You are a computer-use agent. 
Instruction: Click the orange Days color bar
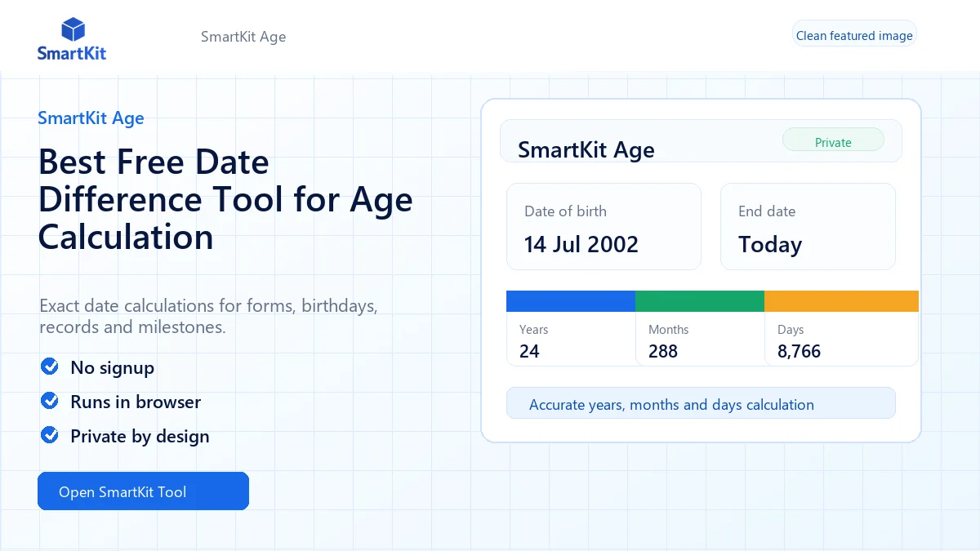(x=841, y=301)
